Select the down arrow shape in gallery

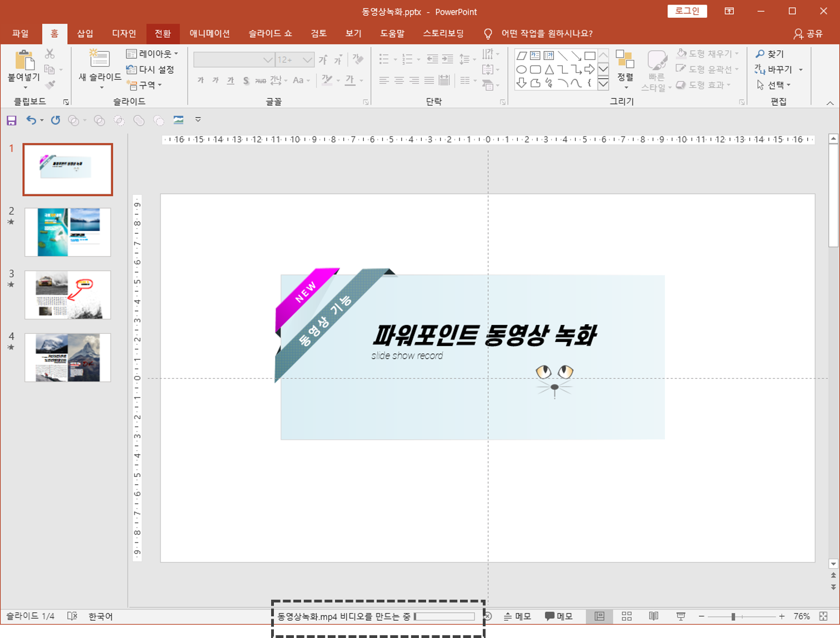(521, 83)
